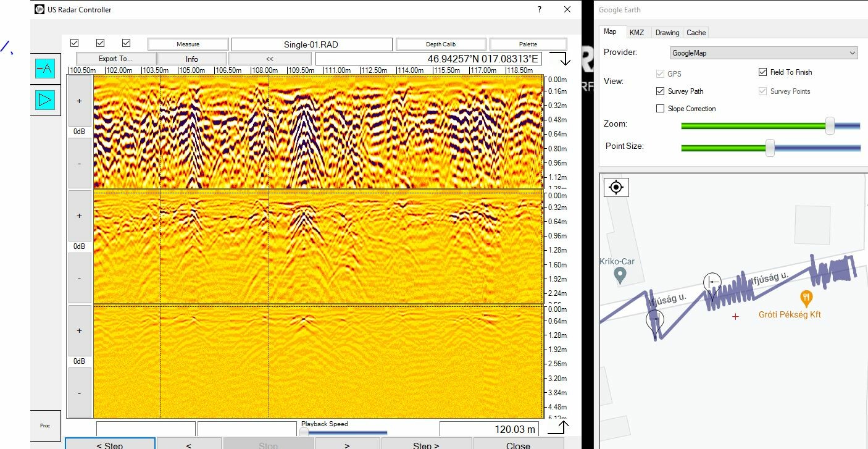Click the Export To... button
868x449 pixels.
(x=116, y=59)
